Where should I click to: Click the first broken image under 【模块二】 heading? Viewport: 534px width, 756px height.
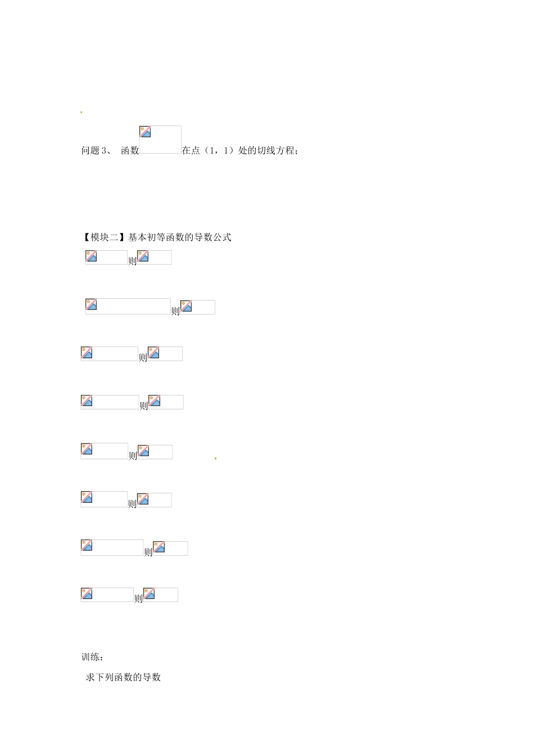(106, 257)
